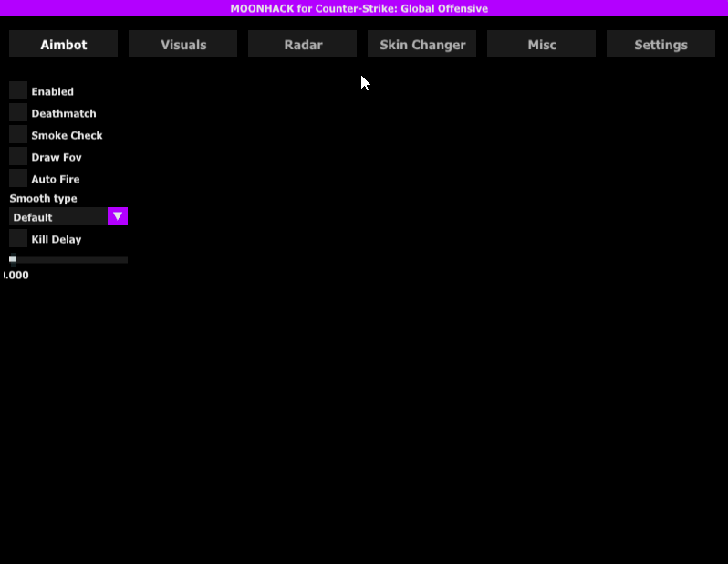This screenshot has width=728, height=564.
Task: Select the Radar tab
Action: [x=302, y=44]
